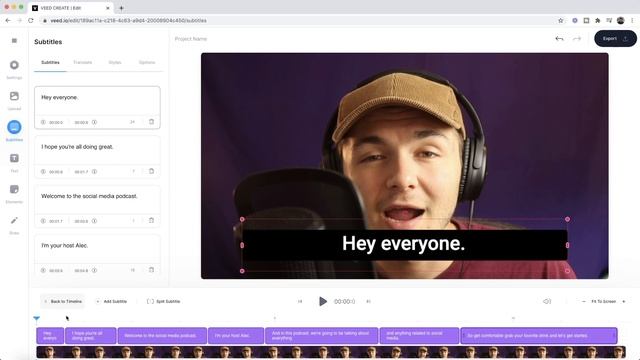
Task: Select "and anything related to social media" clip
Action: coord(419,336)
